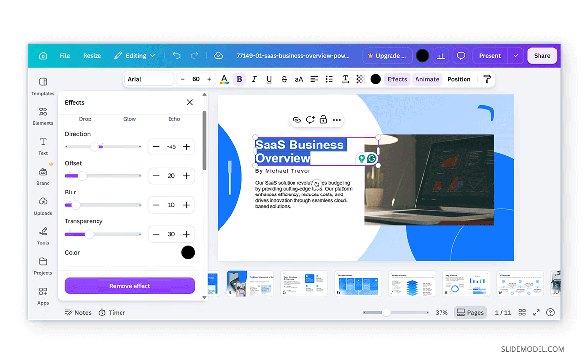Toggle the Effects panel button
Viewport: 588px width, 364px height.
(x=397, y=79)
